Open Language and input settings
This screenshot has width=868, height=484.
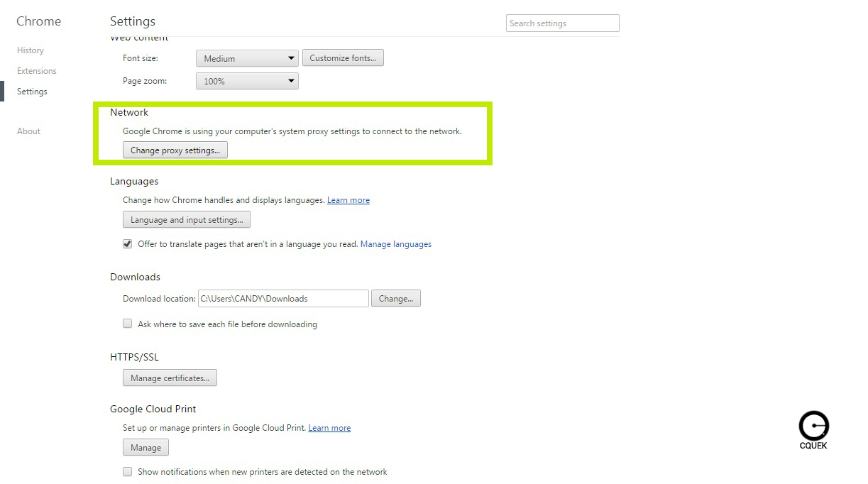pos(187,220)
